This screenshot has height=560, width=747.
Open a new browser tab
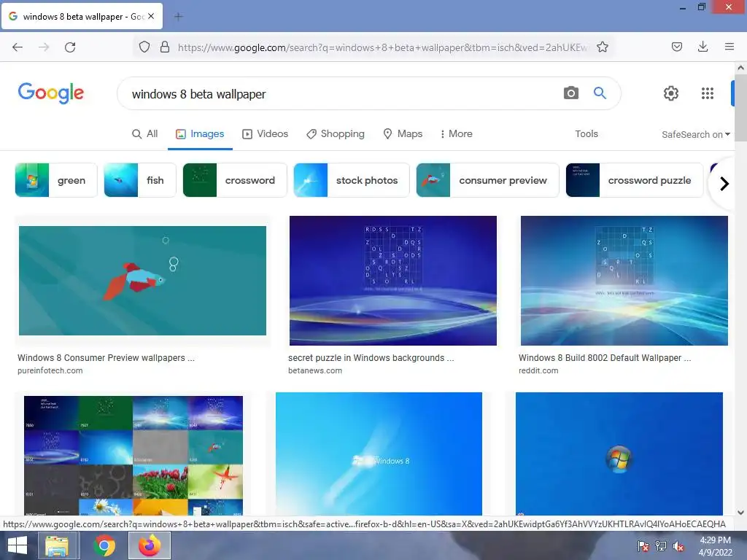coord(178,17)
